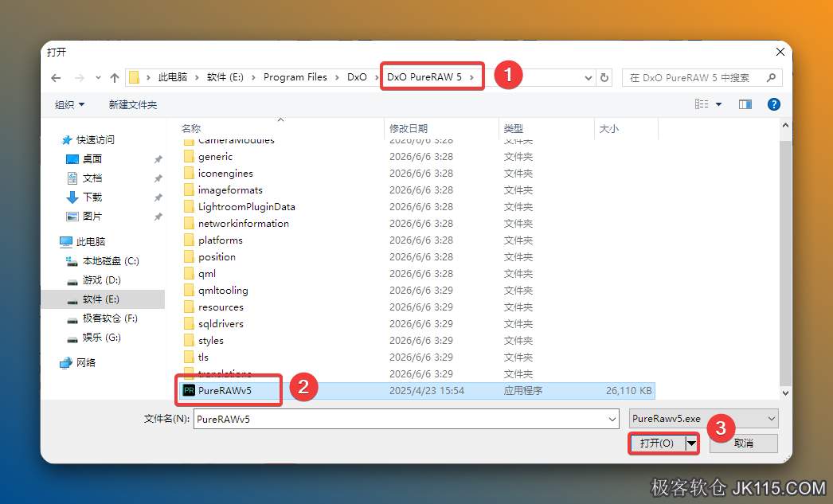Select the qml folder
833x504 pixels.
[206, 274]
